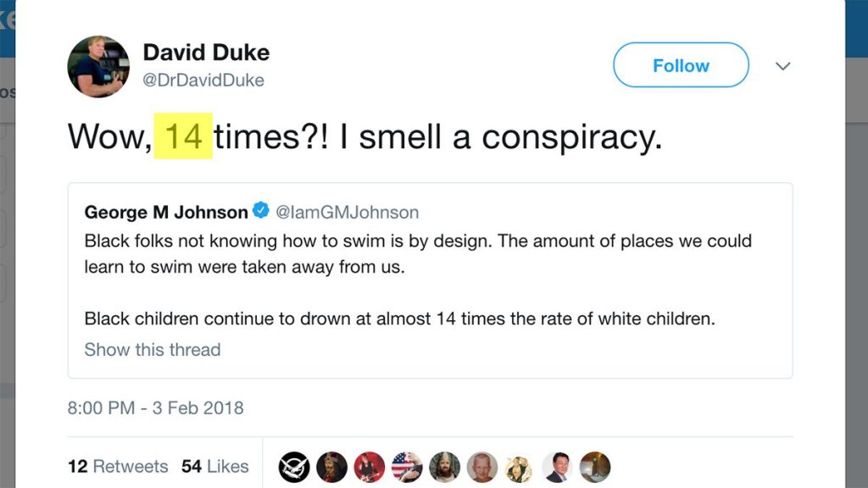Click the @DrDavidDuke handle
868x488 pixels.
(x=203, y=80)
